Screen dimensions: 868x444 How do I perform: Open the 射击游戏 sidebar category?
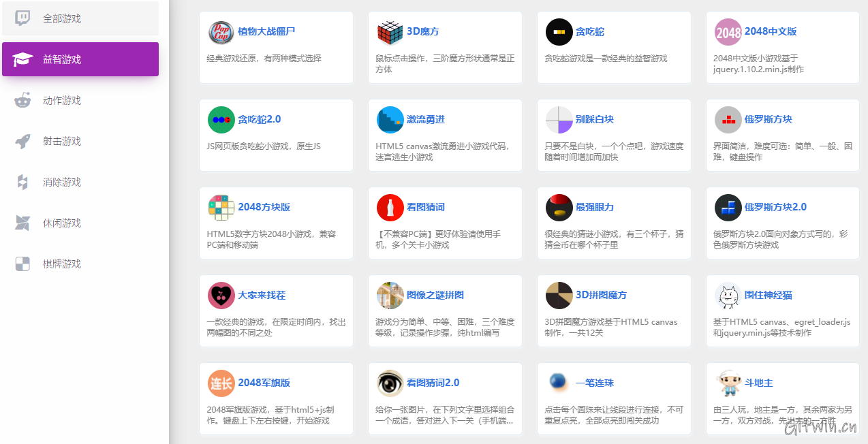tap(62, 141)
